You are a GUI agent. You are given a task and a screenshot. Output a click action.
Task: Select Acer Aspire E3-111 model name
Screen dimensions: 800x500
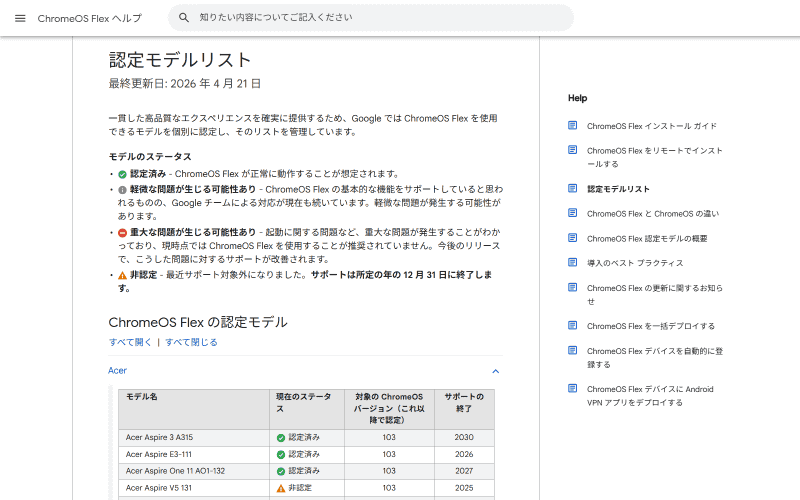[159, 454]
